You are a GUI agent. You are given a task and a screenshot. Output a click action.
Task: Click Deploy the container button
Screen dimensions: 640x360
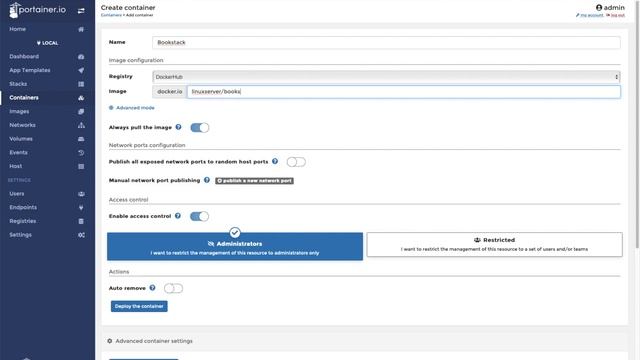click(139, 306)
